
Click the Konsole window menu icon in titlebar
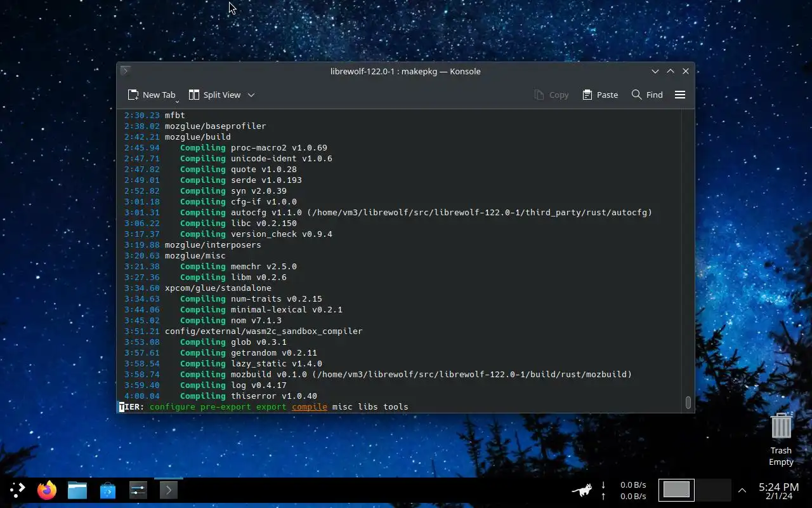tap(125, 70)
